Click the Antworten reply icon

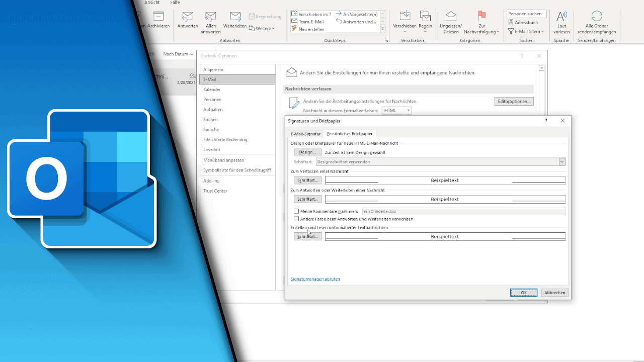[188, 17]
